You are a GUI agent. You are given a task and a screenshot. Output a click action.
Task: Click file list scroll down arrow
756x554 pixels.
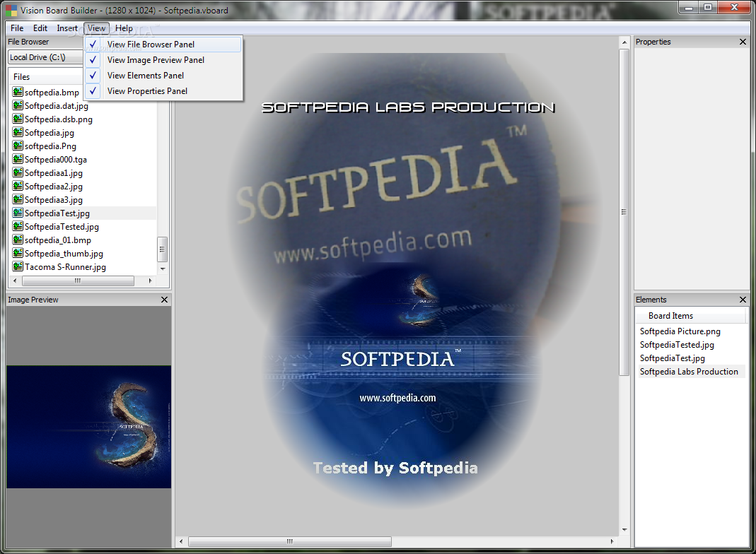click(x=163, y=269)
